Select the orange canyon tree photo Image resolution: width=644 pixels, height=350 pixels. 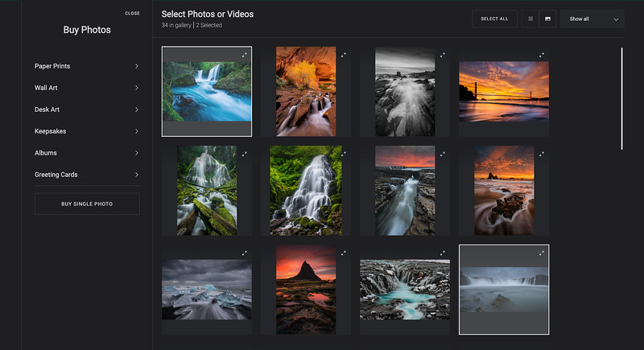tap(306, 92)
